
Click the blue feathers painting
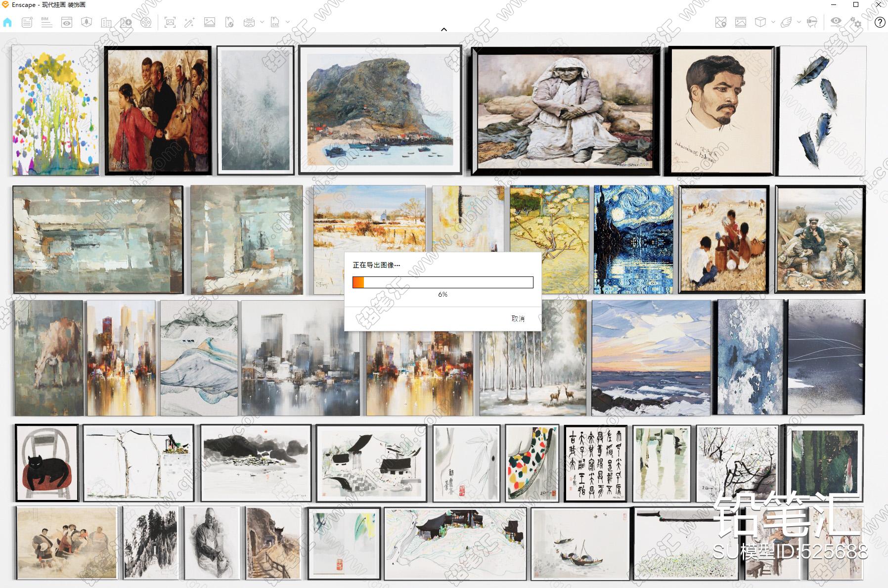822,111
